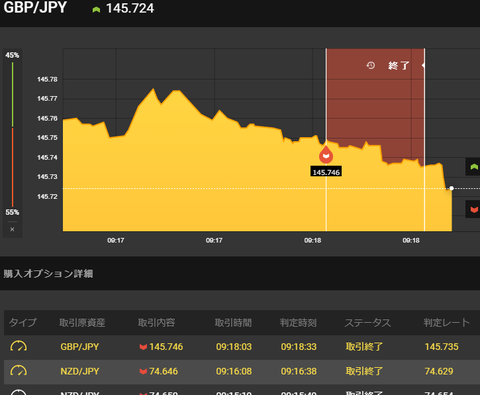Screen dimensions: 480x395
Task: Click the 145.746 entry price label
Action: [x=326, y=172]
